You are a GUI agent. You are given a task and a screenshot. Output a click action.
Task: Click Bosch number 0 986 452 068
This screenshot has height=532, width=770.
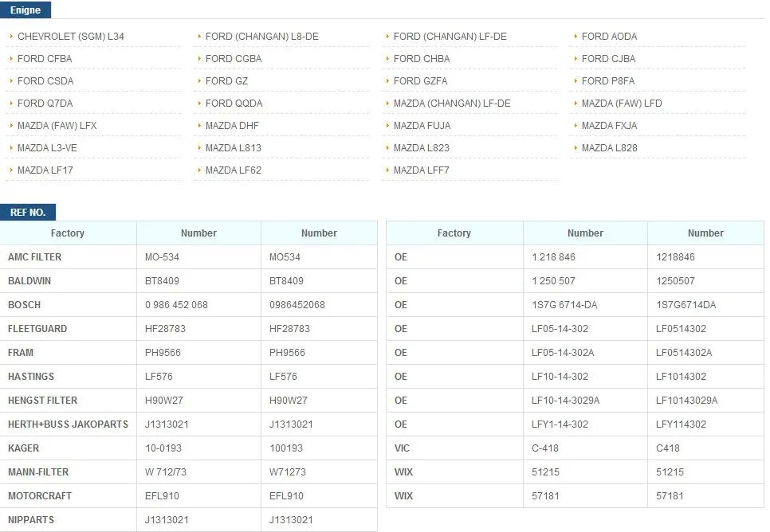[x=176, y=305]
